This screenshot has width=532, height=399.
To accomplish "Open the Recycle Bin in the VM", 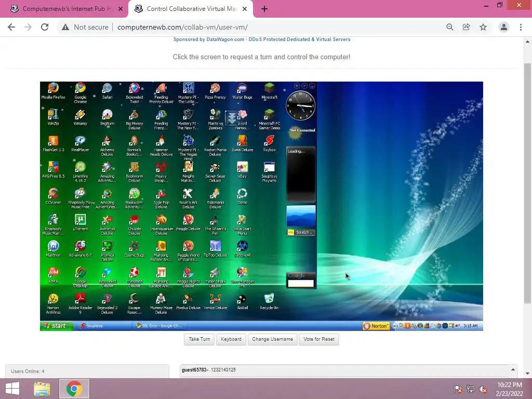I will (x=270, y=302).
